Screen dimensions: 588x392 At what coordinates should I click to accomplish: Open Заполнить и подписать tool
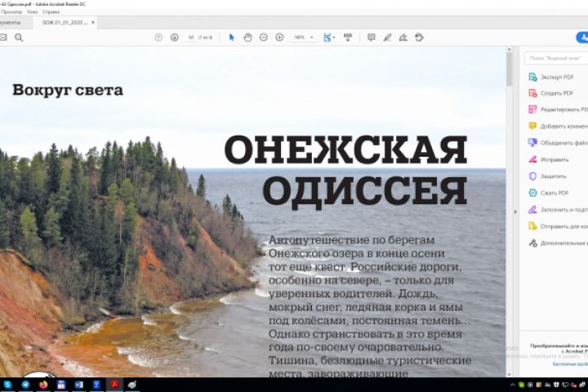pos(558,210)
